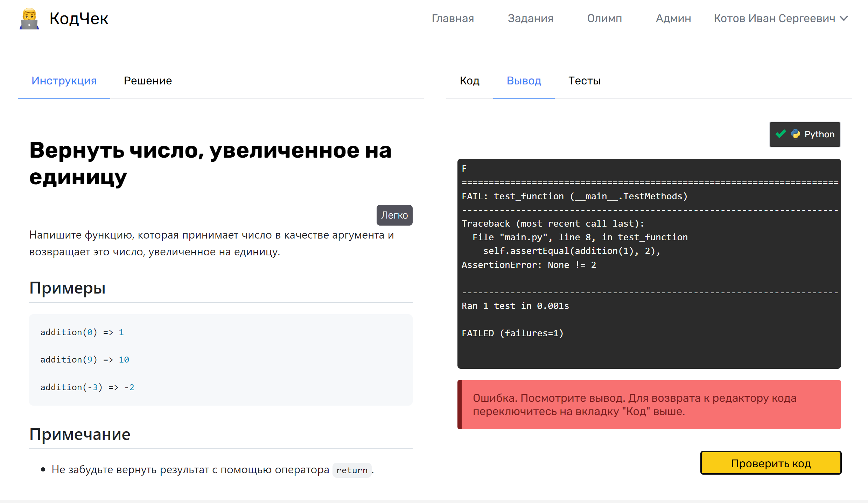Viewport: 868px width, 503px height.
Task: Click the red error message banner
Action: pyautogui.click(x=649, y=405)
